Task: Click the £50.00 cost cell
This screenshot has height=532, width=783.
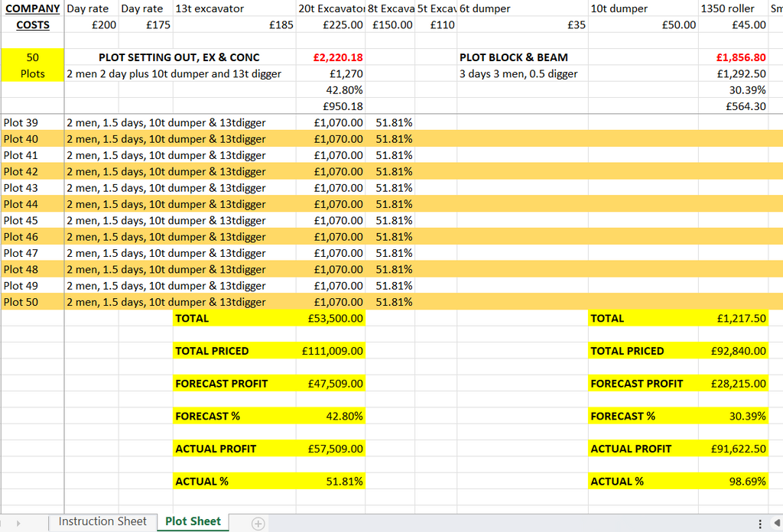Action: (643, 25)
